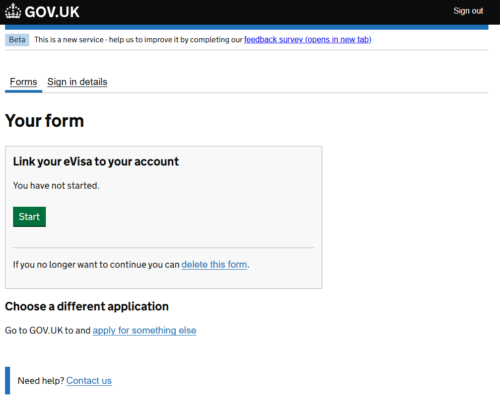Open the feedback survey link
This screenshot has height=410, width=500.
click(308, 40)
